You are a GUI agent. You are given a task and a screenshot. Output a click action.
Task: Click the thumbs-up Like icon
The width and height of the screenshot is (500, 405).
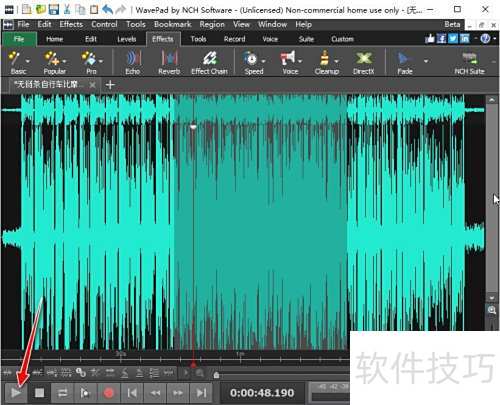tap(430, 39)
